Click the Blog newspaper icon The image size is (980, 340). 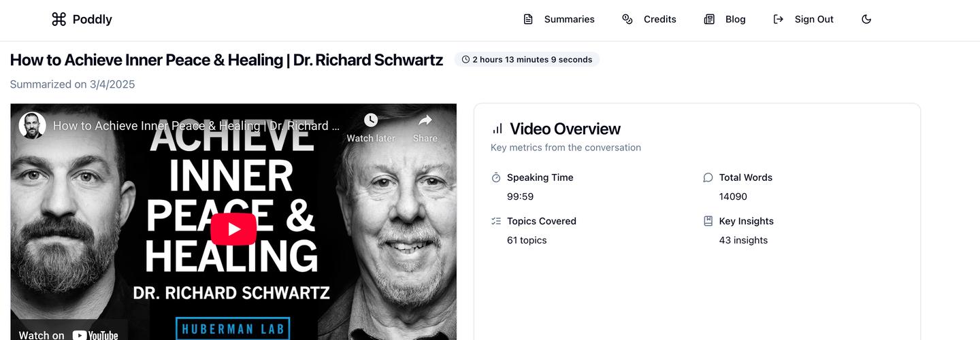click(x=709, y=19)
